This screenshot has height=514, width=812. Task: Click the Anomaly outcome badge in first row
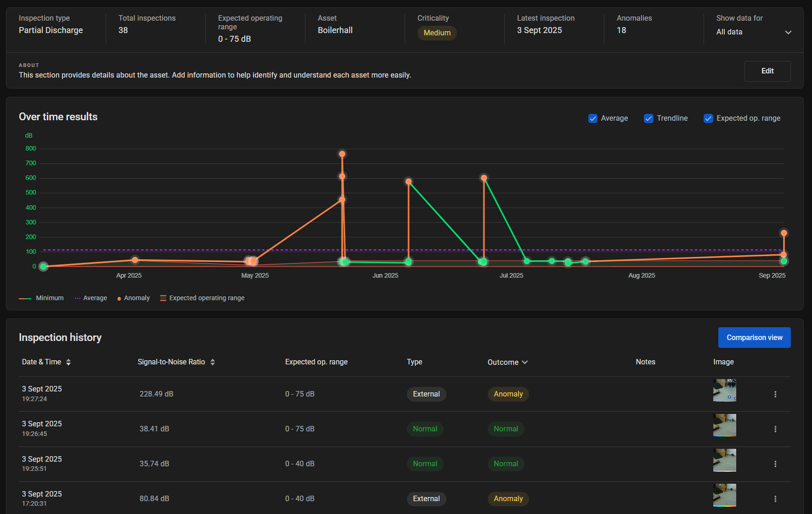tap(508, 394)
